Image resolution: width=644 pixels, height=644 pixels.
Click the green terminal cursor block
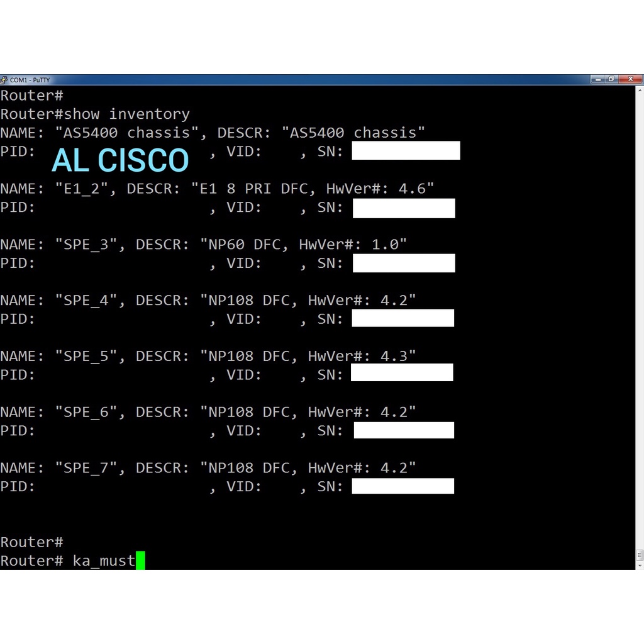140,560
